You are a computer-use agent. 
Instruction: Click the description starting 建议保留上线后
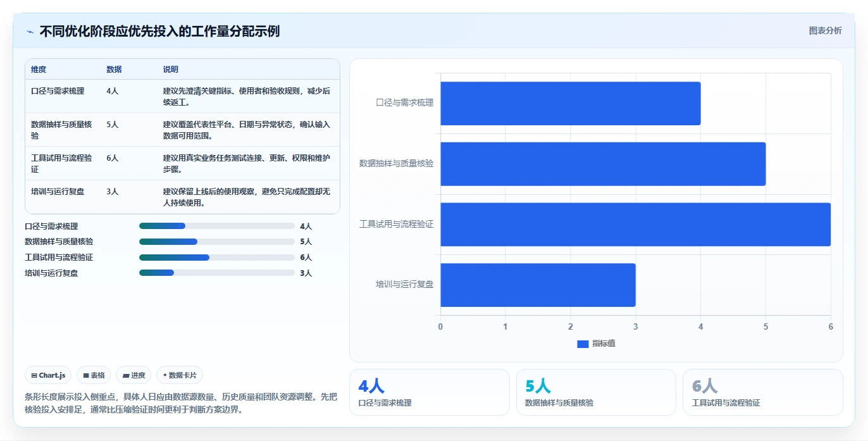(247, 197)
